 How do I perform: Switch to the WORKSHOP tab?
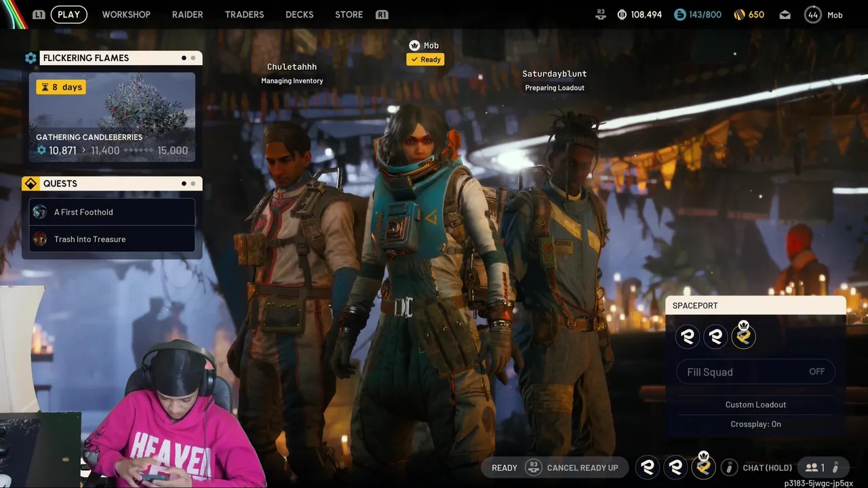point(126,14)
